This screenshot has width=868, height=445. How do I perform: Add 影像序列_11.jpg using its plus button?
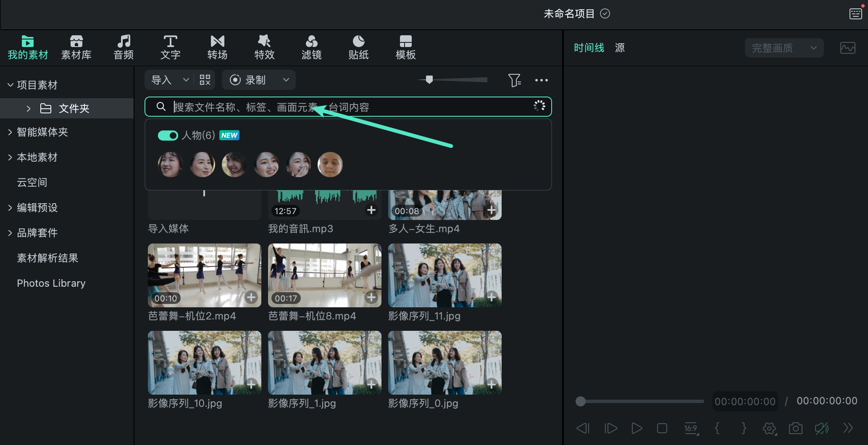coord(492,297)
